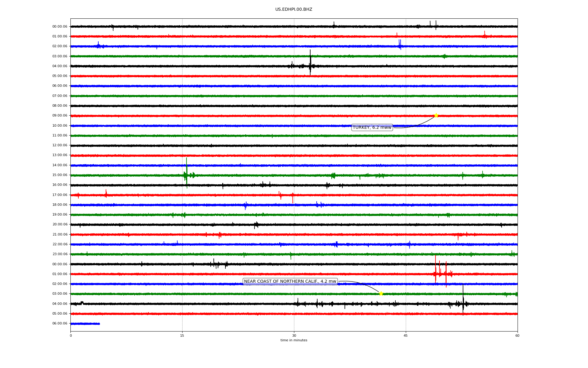The width and height of the screenshot is (588, 368).
Task: Select the 15:00:06 row time label
Action: click(x=60, y=175)
